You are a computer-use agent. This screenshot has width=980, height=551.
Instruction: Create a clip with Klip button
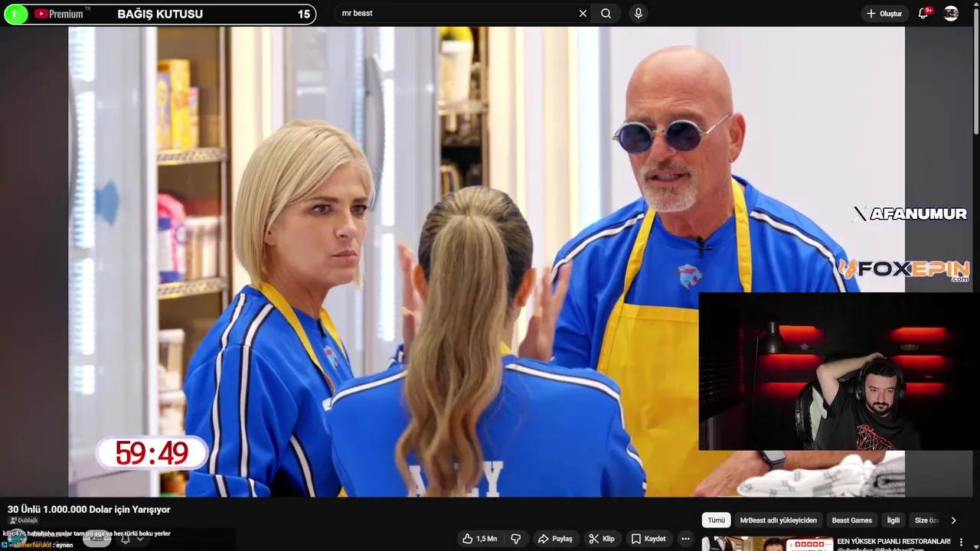coord(601,539)
